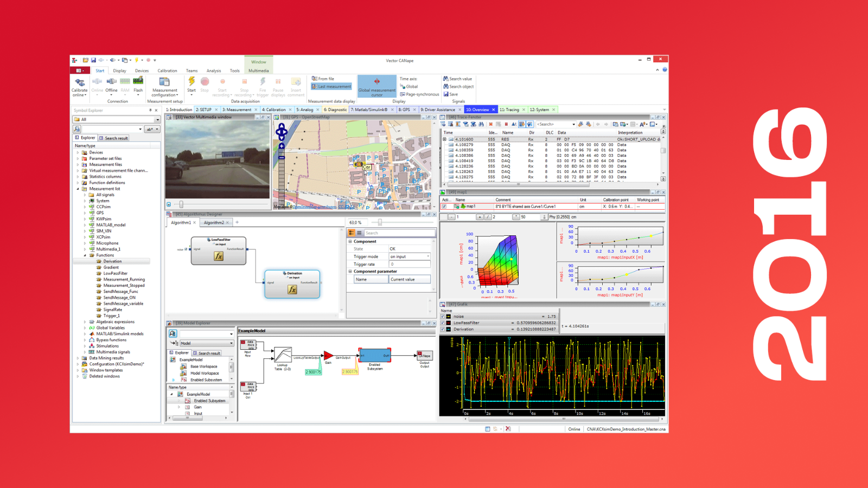The width and height of the screenshot is (868, 488).
Task: Save signals using ribbon Save icon
Action: click(x=446, y=94)
